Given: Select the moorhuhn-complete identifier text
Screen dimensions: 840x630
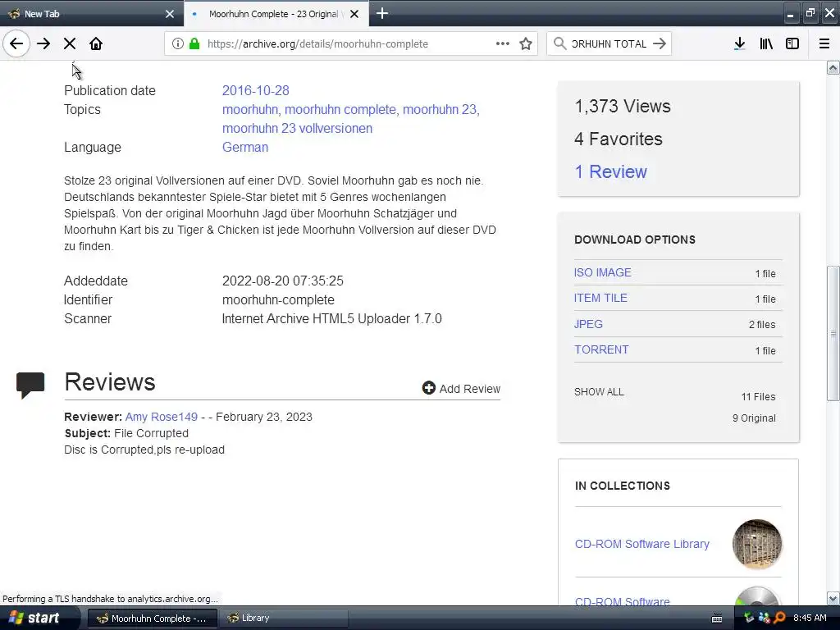Looking at the screenshot, I should coord(278,300).
